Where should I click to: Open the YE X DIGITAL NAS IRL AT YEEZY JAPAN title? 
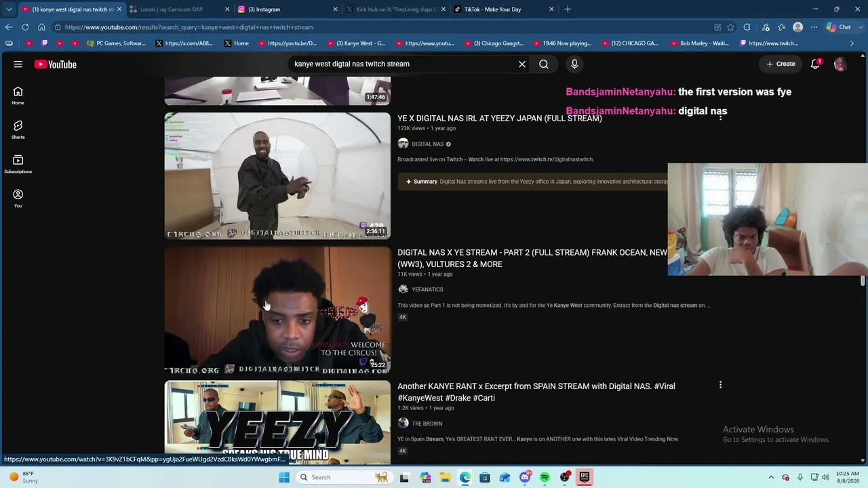tap(500, 119)
